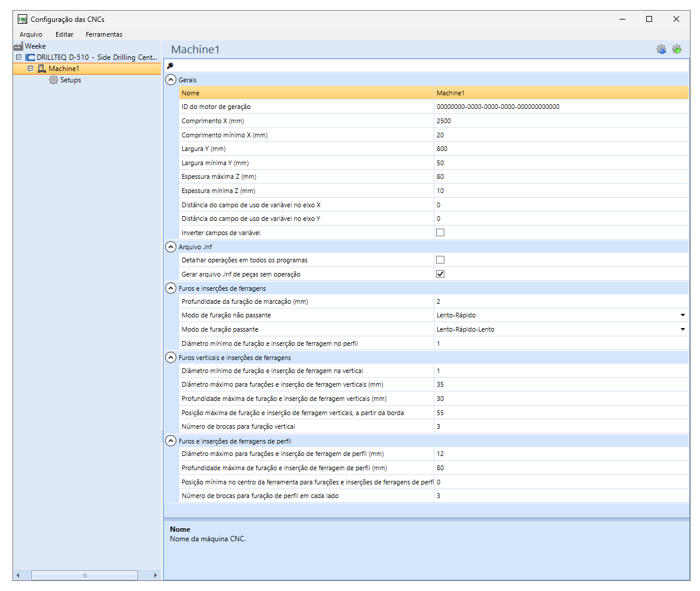Click Diâmetro máximo verticais value 35
Screen dimensions: 700x591
click(561, 384)
